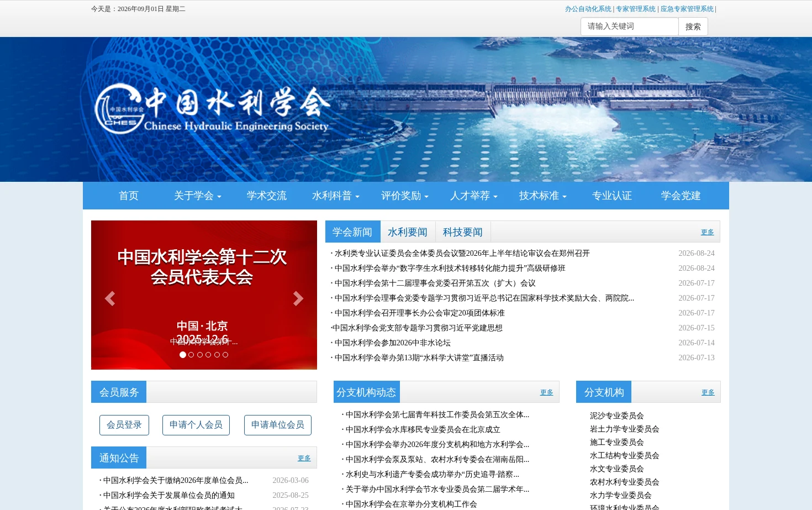Click 更多 in 分支机构 header

708,392
